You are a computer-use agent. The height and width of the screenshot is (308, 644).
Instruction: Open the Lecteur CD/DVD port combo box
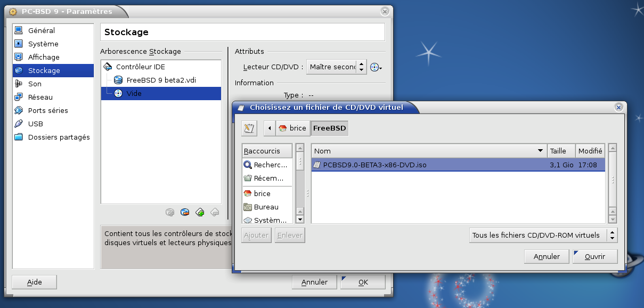(336, 67)
